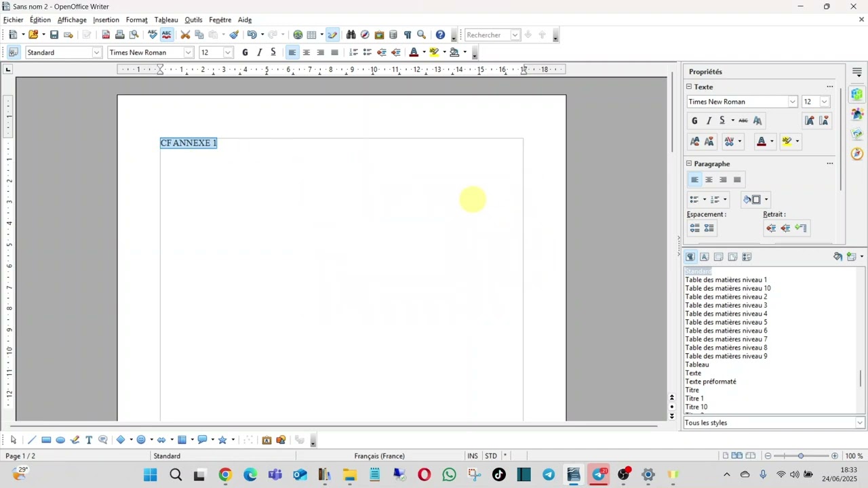Toggle INS insert mode in status bar
Image resolution: width=868 pixels, height=488 pixels.
473,456
